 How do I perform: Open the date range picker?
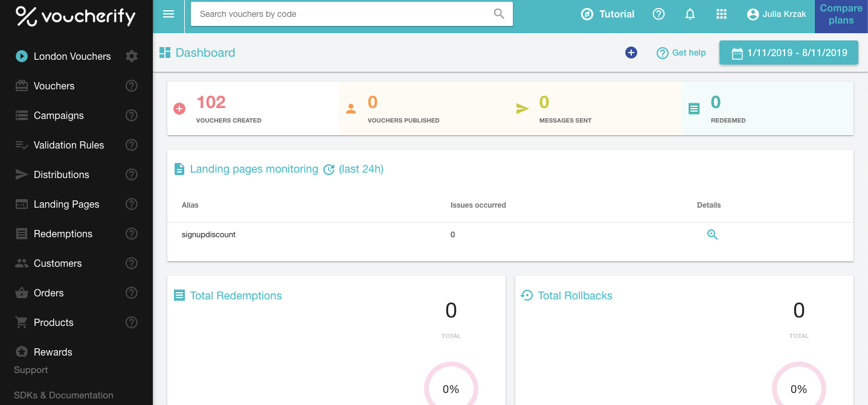[789, 53]
